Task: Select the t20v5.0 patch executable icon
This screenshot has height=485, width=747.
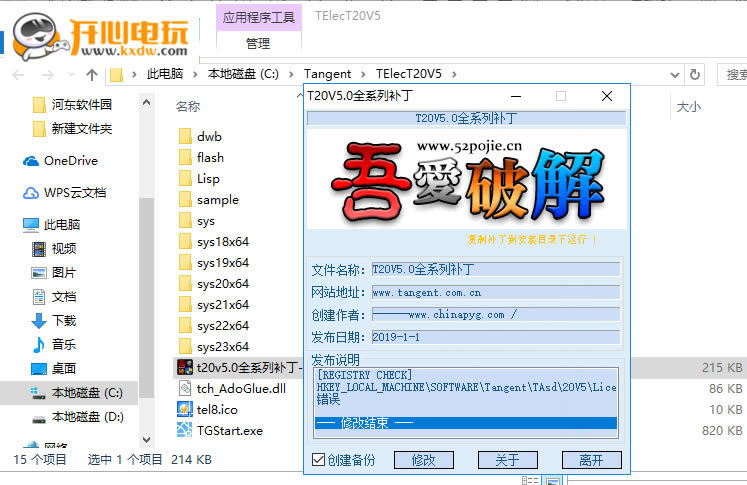Action: [x=184, y=367]
